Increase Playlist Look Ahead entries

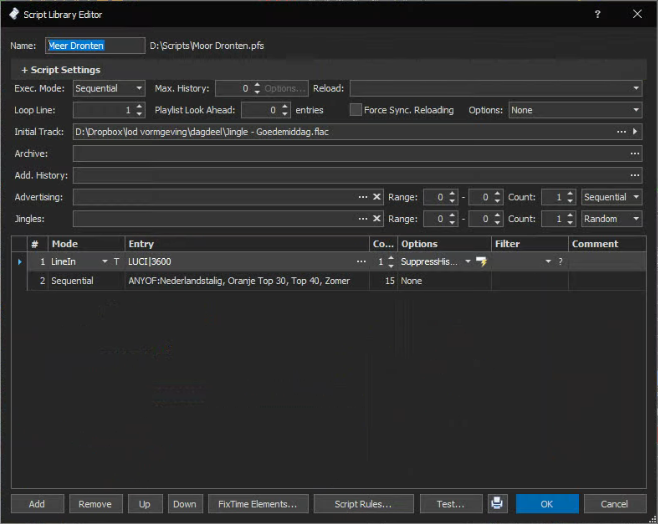pos(285,107)
